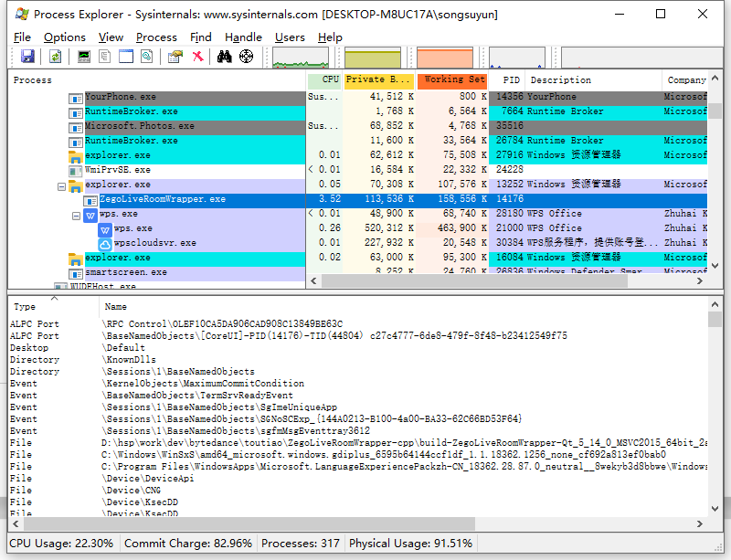Click the Refresh Now toolbar icon
The image size is (731, 560).
(x=55, y=57)
